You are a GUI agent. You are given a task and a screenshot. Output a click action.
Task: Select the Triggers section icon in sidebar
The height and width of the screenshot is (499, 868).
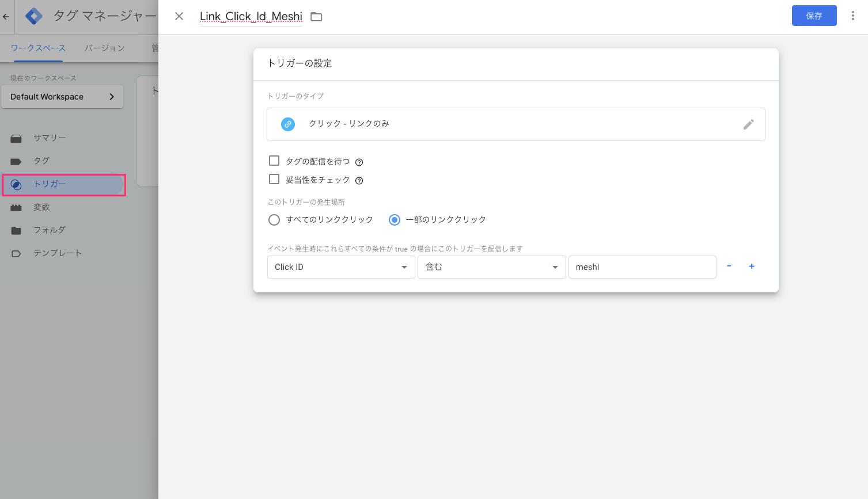16,184
